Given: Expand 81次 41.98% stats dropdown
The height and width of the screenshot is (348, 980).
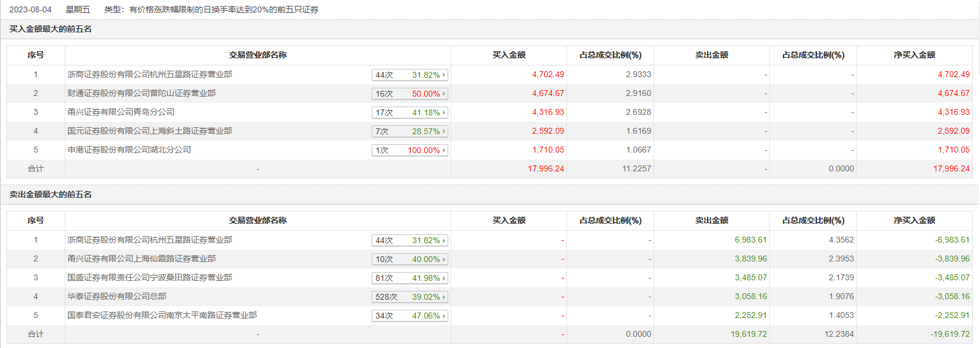Looking at the screenshot, I should point(410,278).
